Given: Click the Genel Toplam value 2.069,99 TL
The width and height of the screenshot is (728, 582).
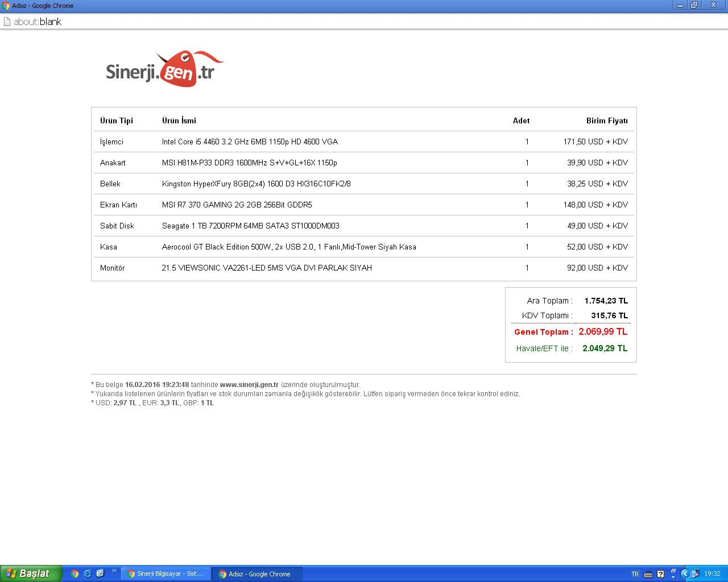Looking at the screenshot, I should coord(603,331).
